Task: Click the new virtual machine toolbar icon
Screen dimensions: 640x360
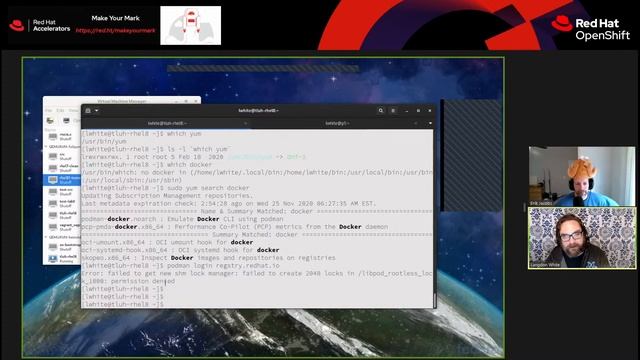Action: coord(51,121)
